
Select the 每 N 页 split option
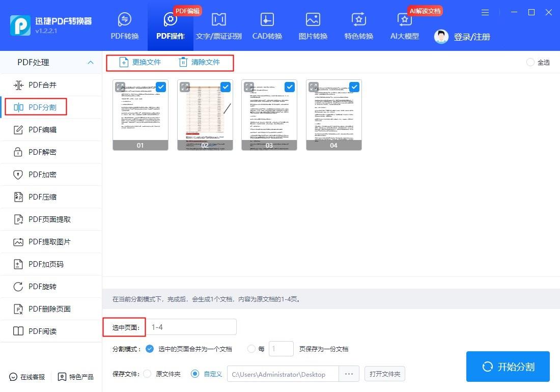coord(251,349)
